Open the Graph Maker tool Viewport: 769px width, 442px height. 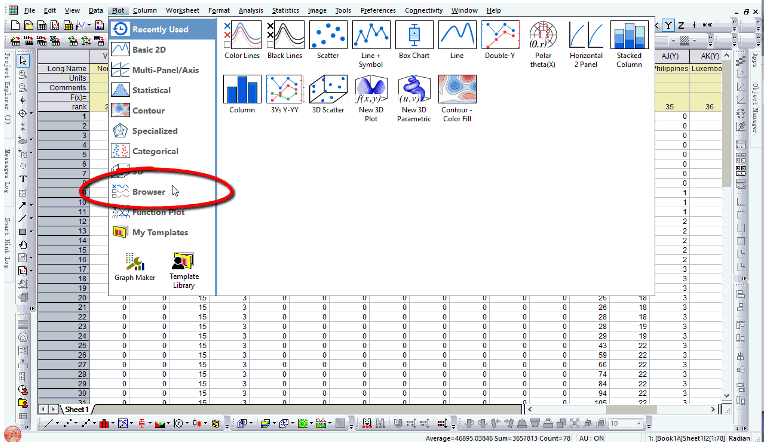tap(135, 267)
